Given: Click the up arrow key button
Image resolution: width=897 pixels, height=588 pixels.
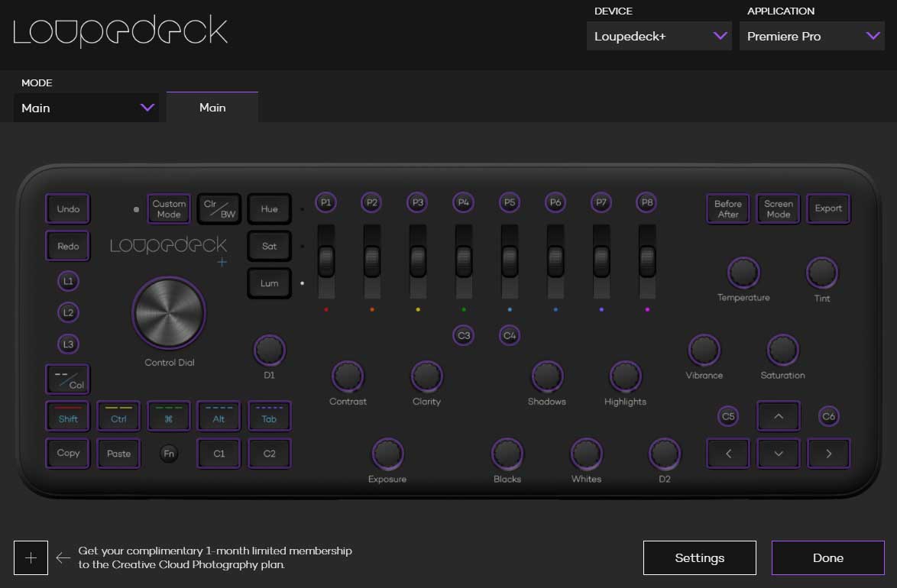Looking at the screenshot, I should [778, 417].
